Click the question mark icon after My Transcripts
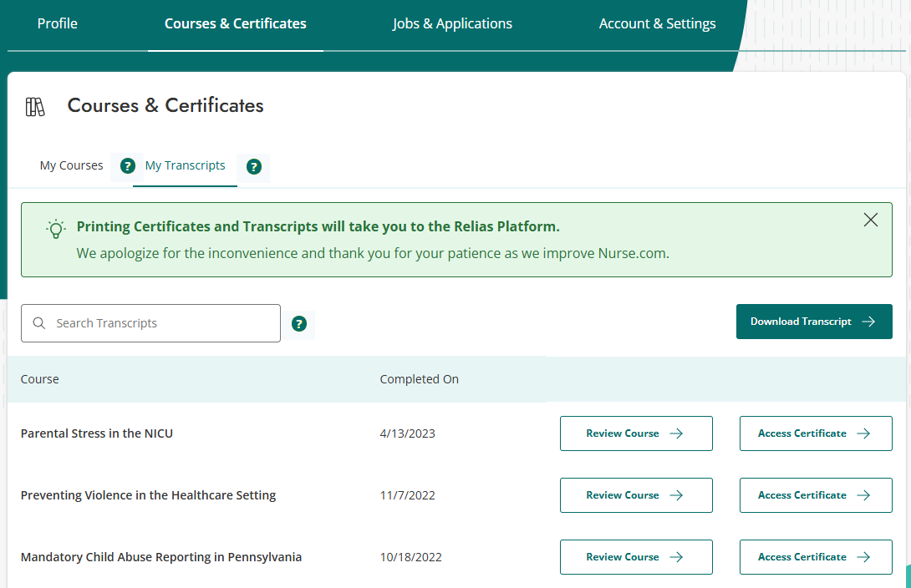This screenshot has height=588, width=911. pos(253,167)
